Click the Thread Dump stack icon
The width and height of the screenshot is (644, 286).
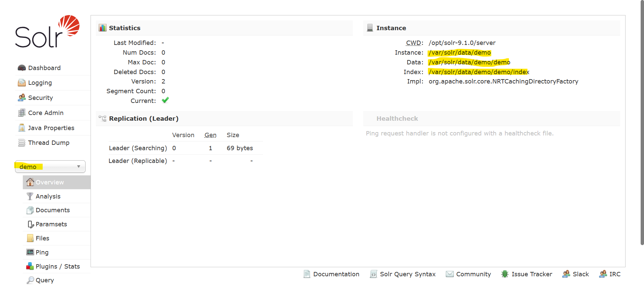[22, 142]
